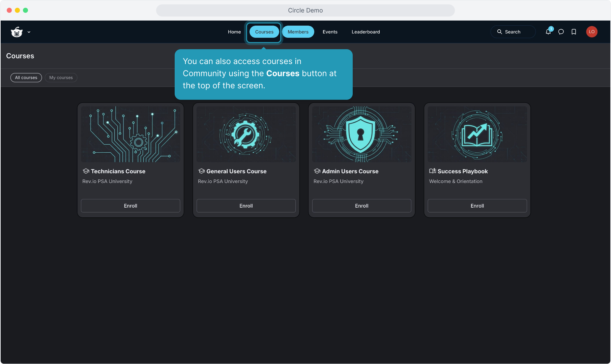Image resolution: width=611 pixels, height=364 pixels.
Task: Enroll in the Admin Users Course
Action: click(x=361, y=206)
